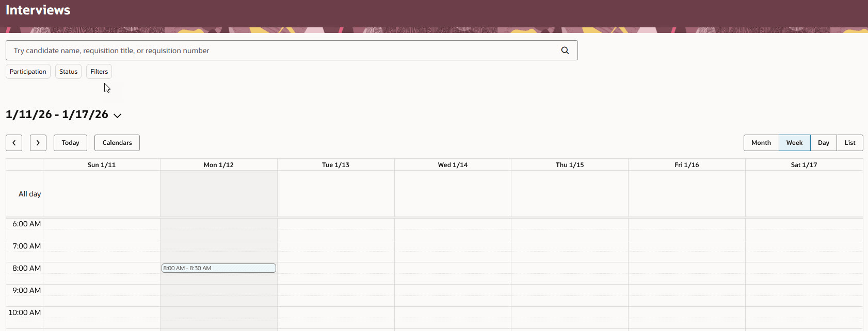Viewport: 868px width, 331px height.
Task: Select the Thu 1/15 column header
Action: [570, 165]
